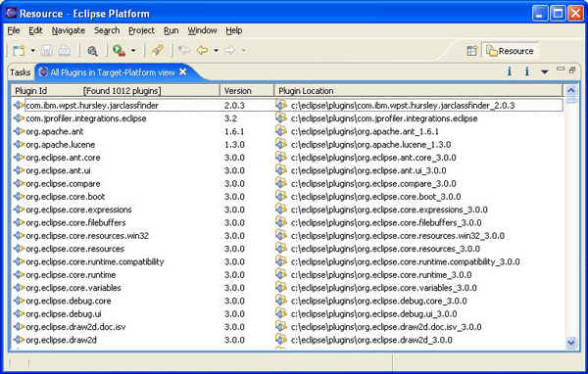Select row org.eclipse.draw2d.doc.isv

pyautogui.click(x=288, y=327)
